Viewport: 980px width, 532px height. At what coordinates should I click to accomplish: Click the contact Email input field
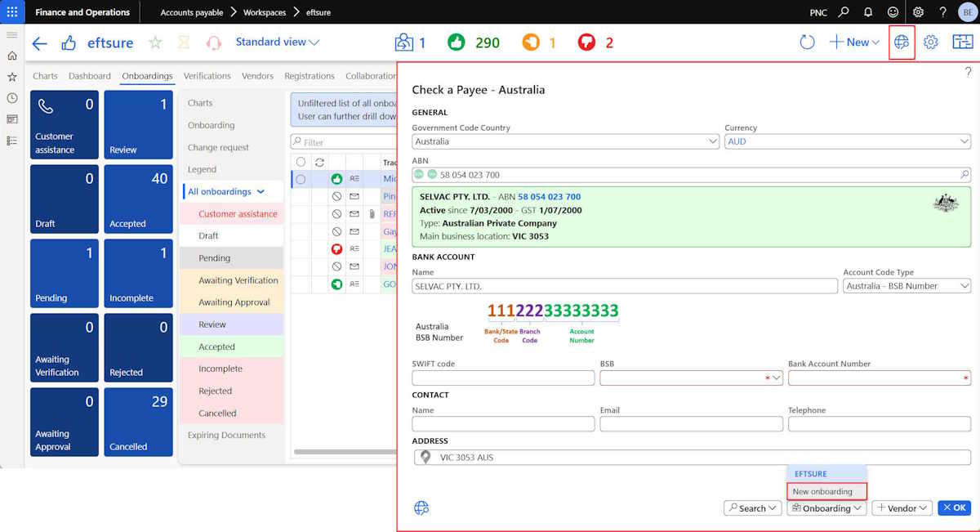pyautogui.click(x=692, y=424)
